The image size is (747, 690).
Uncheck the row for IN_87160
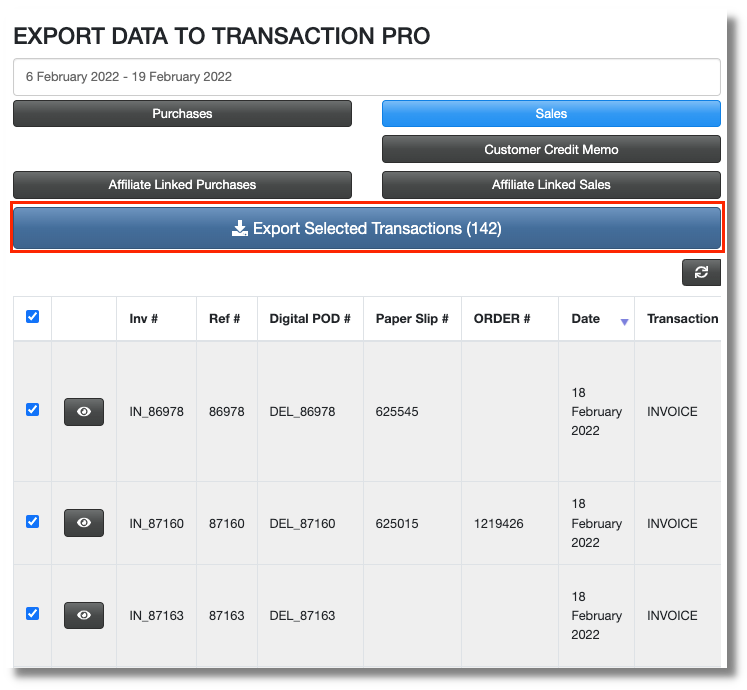click(32, 521)
